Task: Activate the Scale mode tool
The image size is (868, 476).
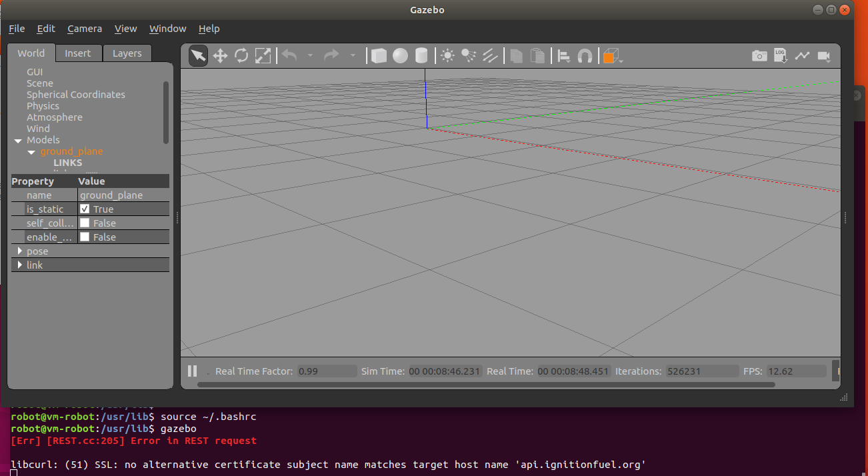Action: point(263,56)
